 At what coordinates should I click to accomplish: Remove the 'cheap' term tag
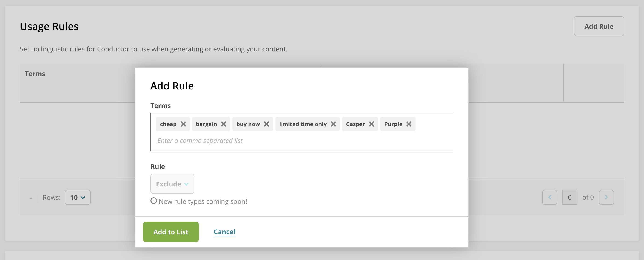tap(183, 124)
